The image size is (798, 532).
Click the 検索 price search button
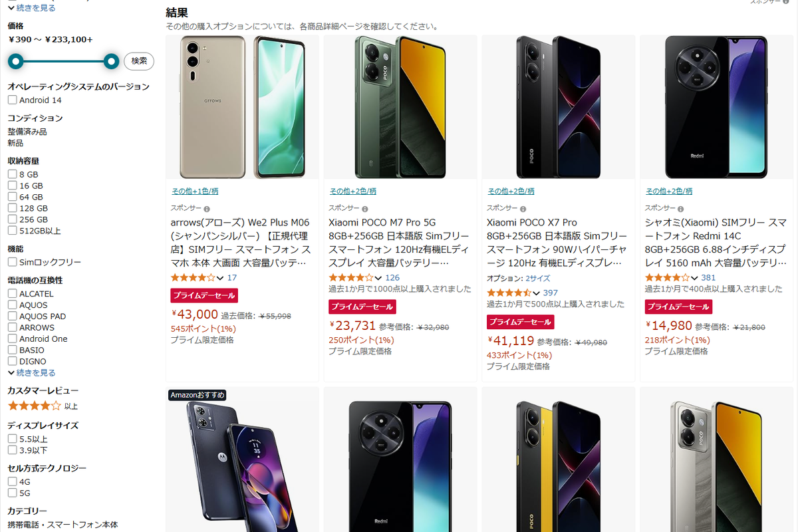tap(139, 61)
